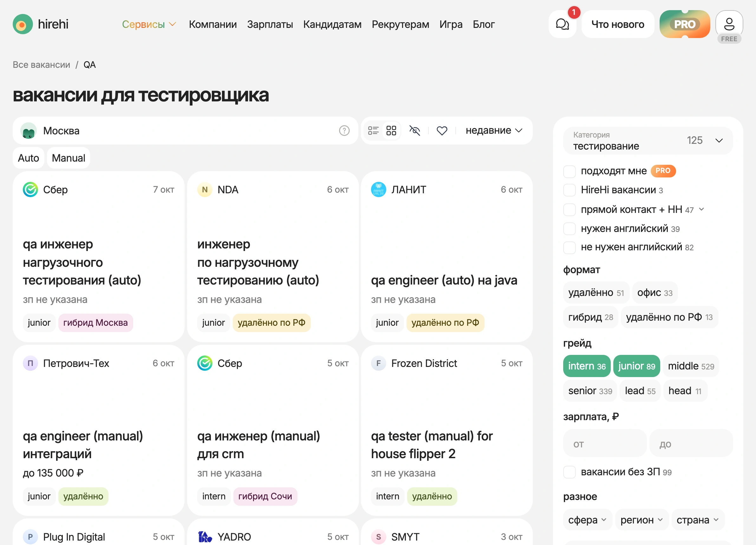Show favorite vacancies heart icon
Screen dimensions: 756x545
pos(442,131)
